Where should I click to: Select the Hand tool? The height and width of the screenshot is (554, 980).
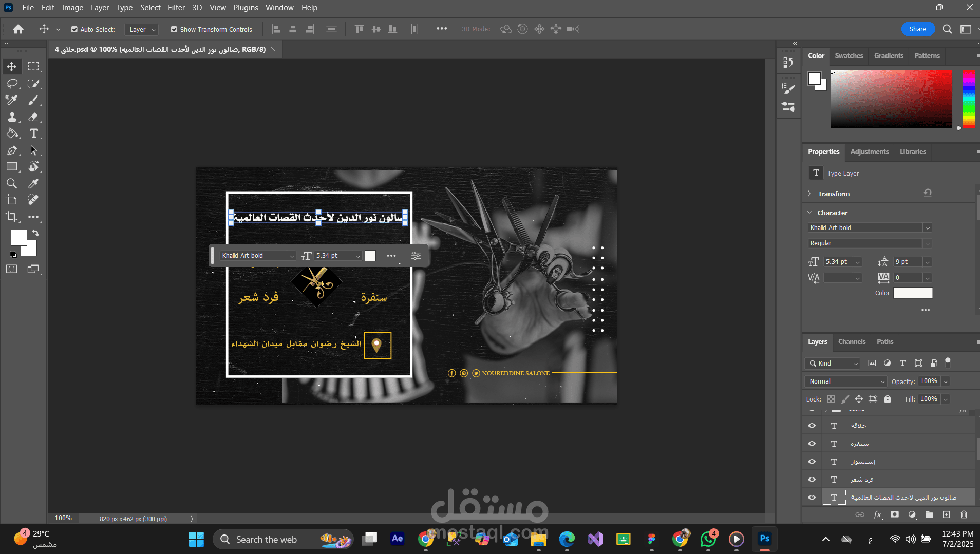[33, 166]
